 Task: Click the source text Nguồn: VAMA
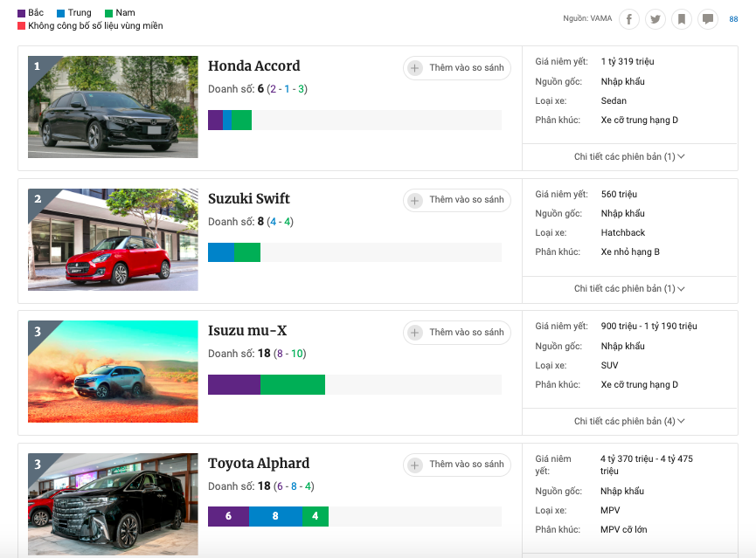click(x=587, y=18)
